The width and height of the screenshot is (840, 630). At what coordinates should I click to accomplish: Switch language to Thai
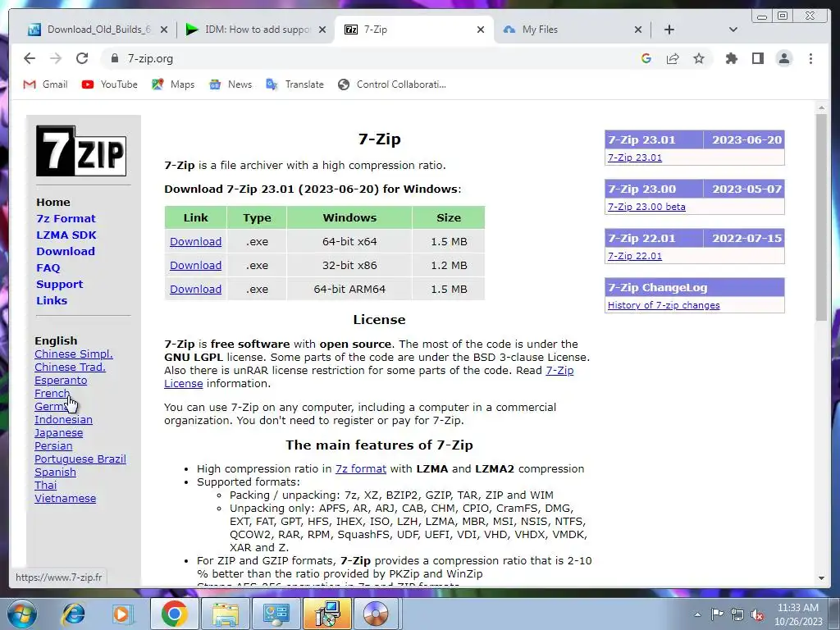(x=46, y=486)
